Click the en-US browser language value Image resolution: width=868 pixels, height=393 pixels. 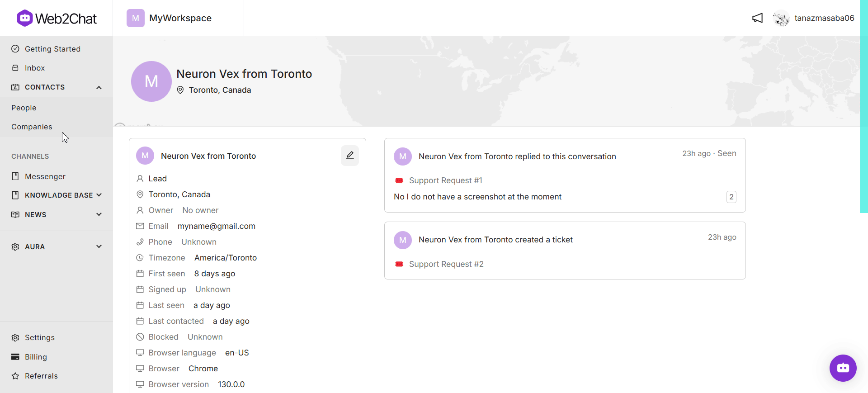237,353
